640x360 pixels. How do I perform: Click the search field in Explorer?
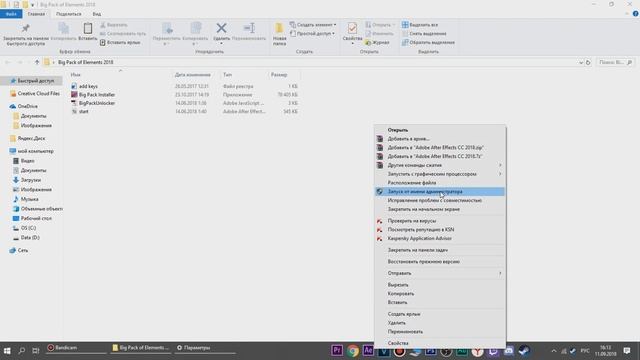615,62
